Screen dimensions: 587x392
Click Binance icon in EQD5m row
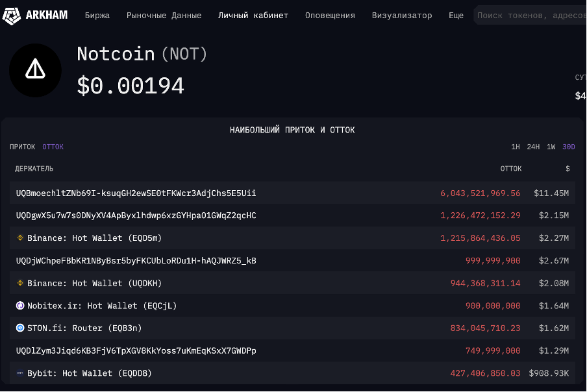coord(20,238)
